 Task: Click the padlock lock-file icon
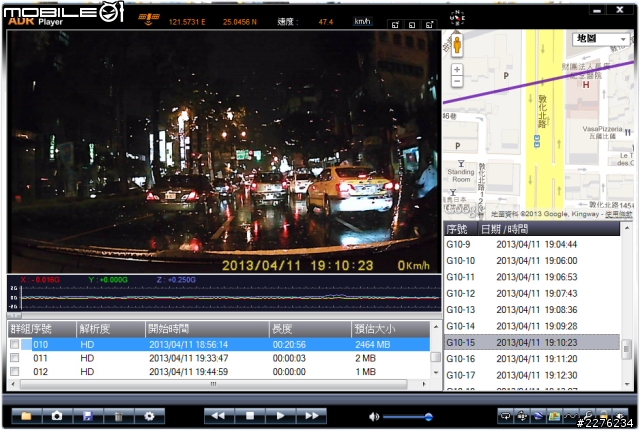(x=603, y=416)
